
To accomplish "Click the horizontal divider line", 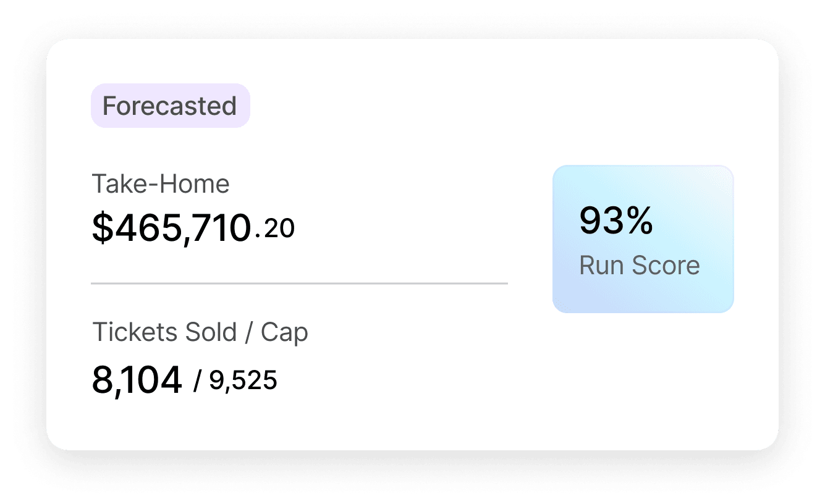I will pyautogui.click(x=299, y=283).
